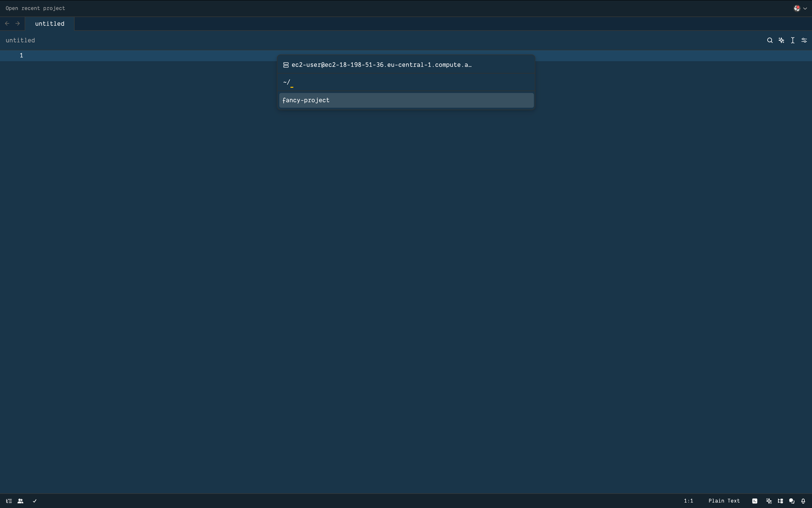Open the user account dropdown at top right

799,8
